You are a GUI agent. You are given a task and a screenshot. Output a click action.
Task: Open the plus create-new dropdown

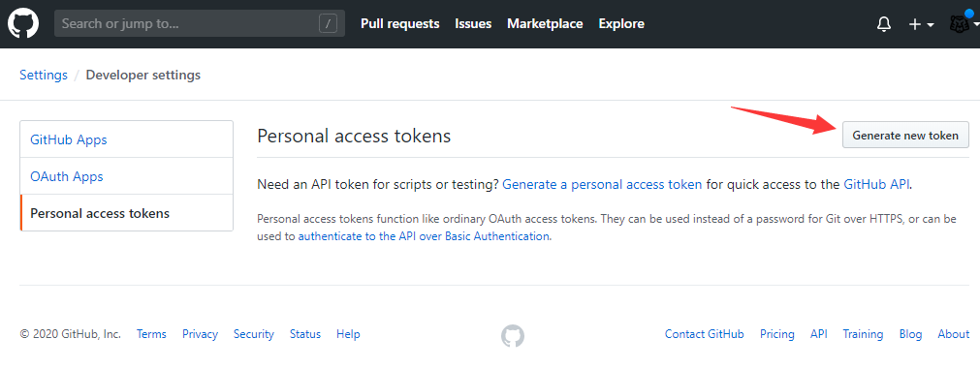pyautogui.click(x=921, y=24)
